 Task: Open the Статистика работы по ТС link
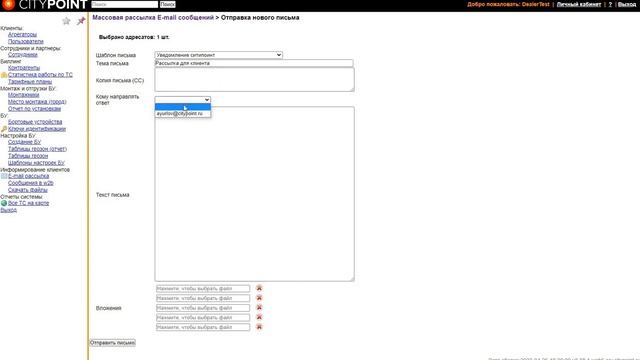click(x=40, y=75)
